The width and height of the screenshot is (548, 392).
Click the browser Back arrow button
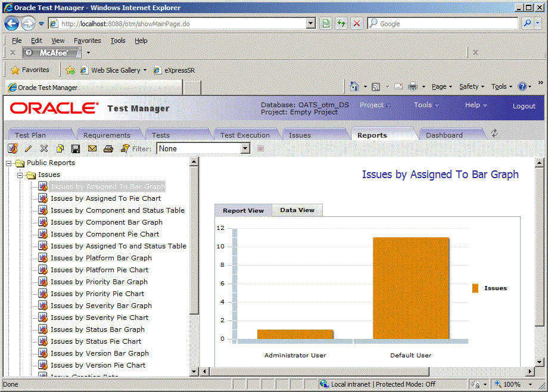(x=11, y=24)
